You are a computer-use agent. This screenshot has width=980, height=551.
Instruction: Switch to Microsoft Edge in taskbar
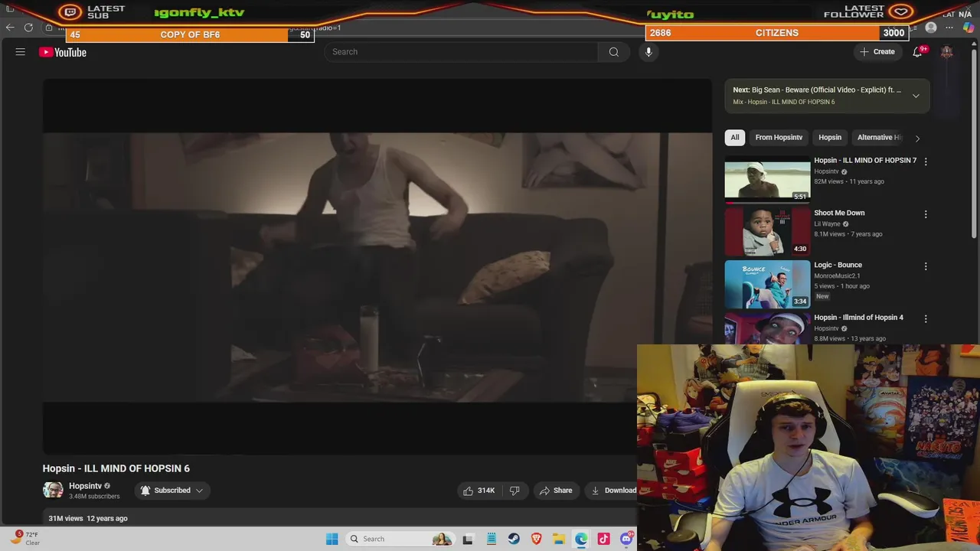tap(582, 539)
